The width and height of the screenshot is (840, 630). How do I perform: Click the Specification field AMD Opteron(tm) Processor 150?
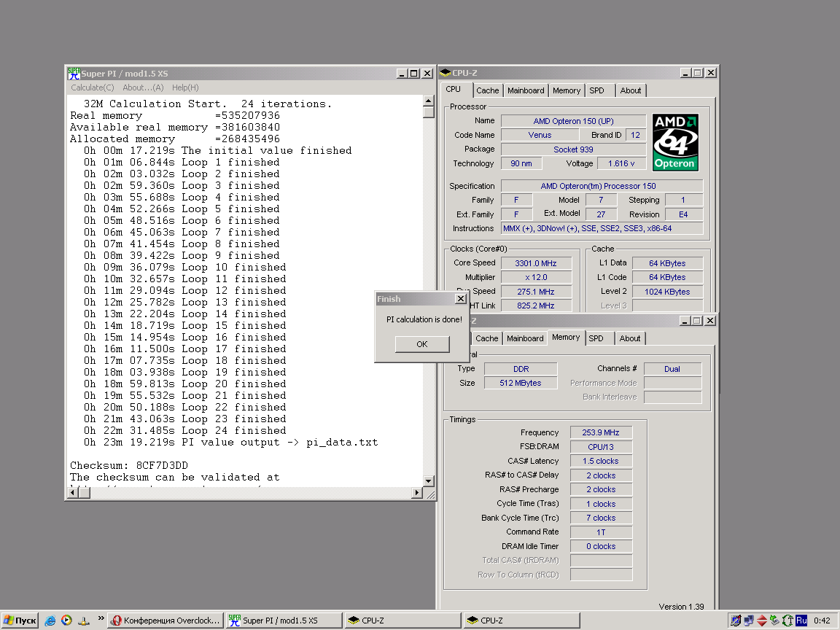pyautogui.click(x=602, y=186)
